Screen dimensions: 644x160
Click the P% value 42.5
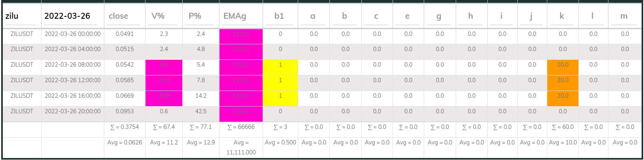coord(201,112)
